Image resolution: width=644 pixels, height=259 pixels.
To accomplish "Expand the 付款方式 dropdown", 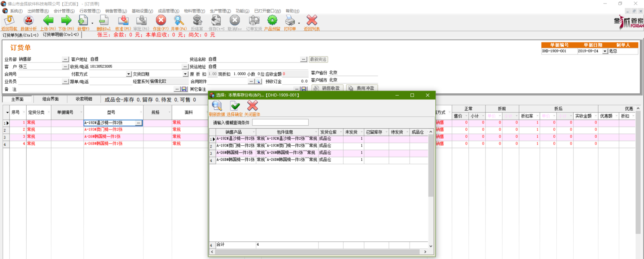I will pyautogui.click(x=128, y=74).
